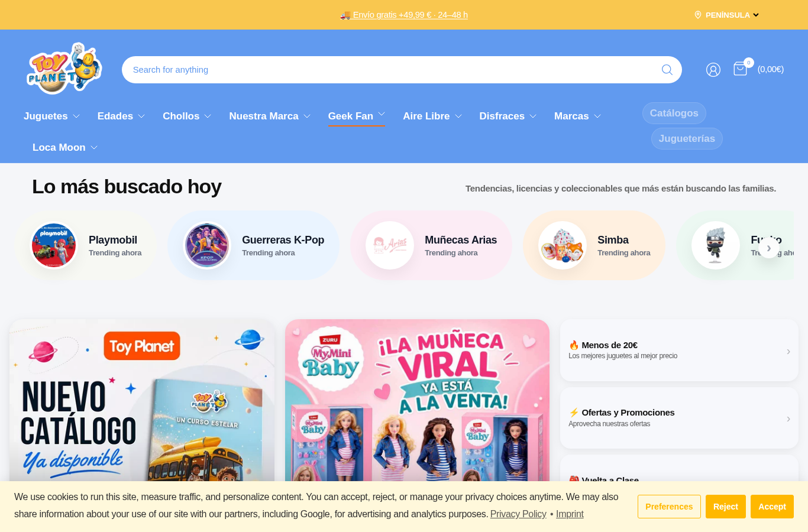
Task: Click the delivery truck icon
Action: point(345,15)
